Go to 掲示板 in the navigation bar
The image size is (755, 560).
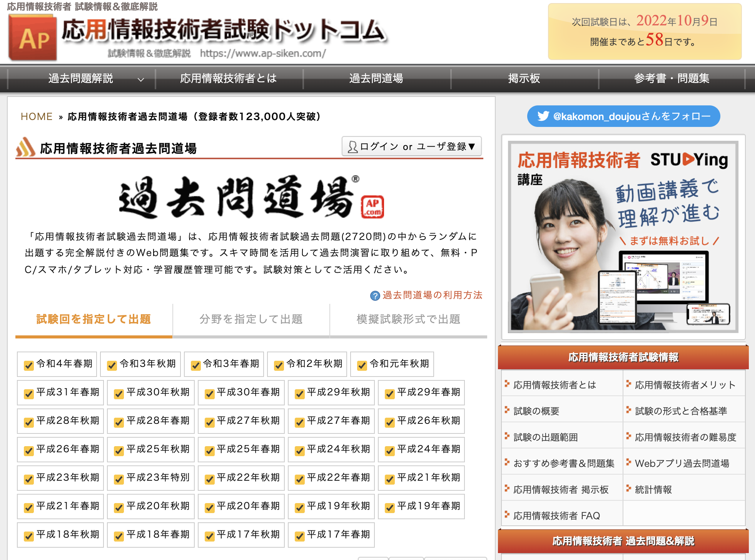(524, 78)
